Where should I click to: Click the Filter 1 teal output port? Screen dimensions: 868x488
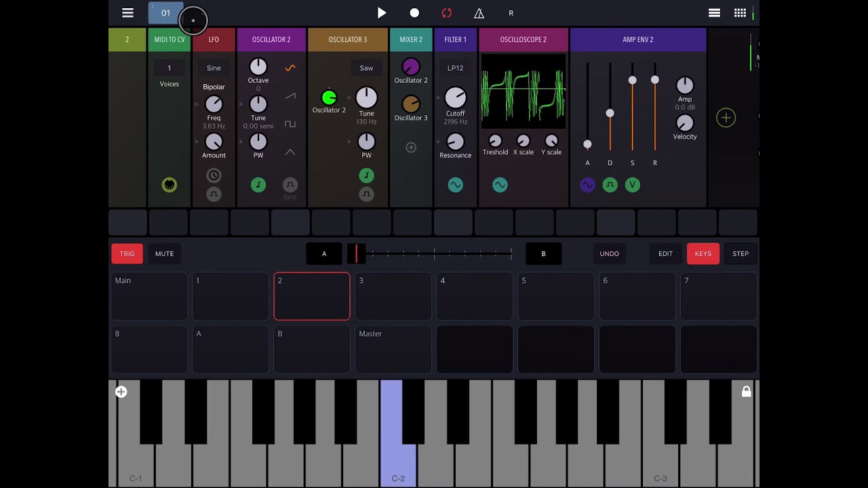point(455,184)
